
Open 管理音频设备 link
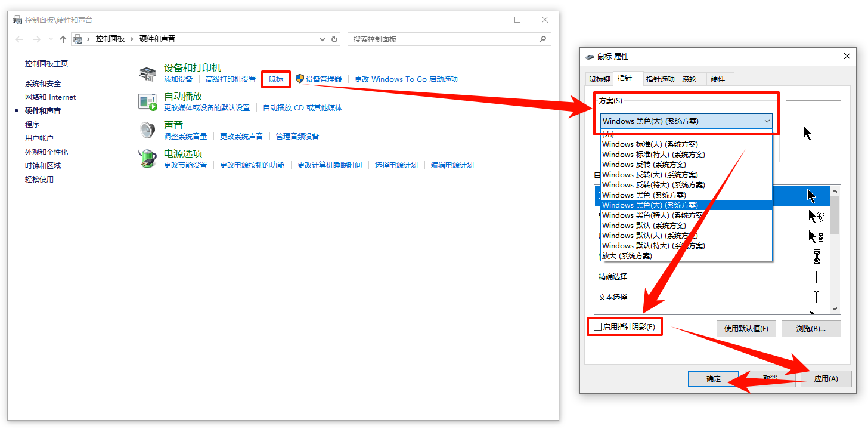(x=297, y=136)
